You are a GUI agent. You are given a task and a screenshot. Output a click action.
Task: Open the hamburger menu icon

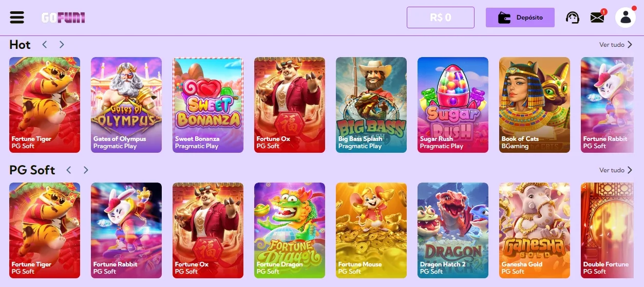pos(17,17)
